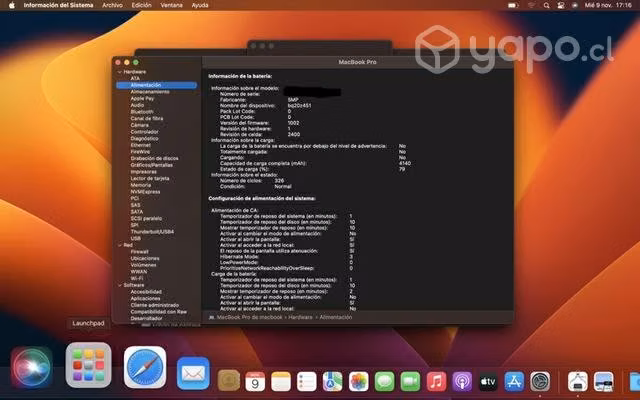Click Hardware in the path bar
Image resolution: width=640 pixels, height=400 pixels.
300,317
